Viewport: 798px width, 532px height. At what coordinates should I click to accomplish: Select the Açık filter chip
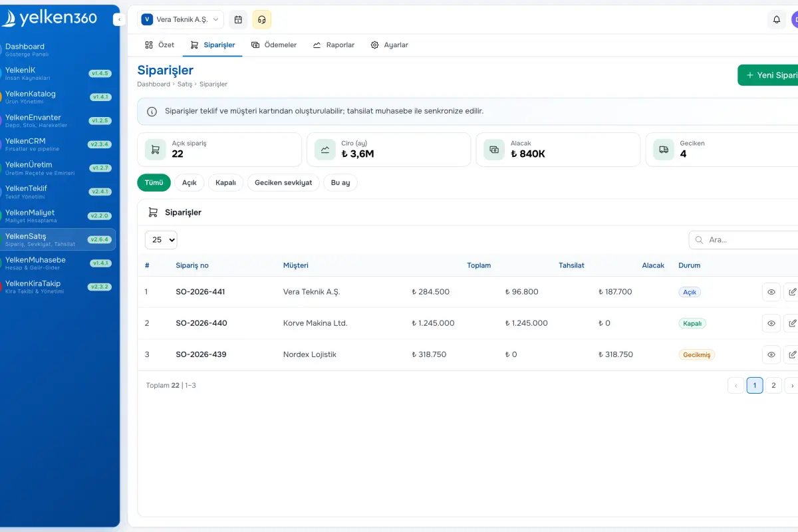coord(190,183)
